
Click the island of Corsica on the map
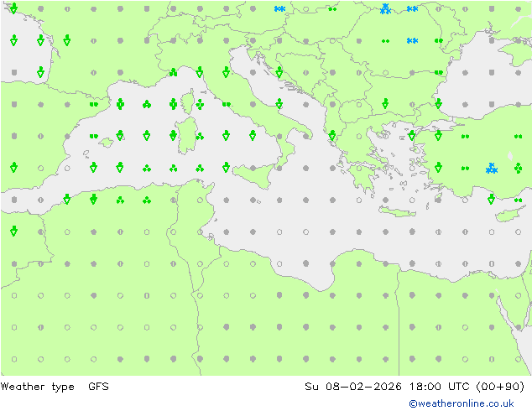pyautogui.click(x=188, y=101)
